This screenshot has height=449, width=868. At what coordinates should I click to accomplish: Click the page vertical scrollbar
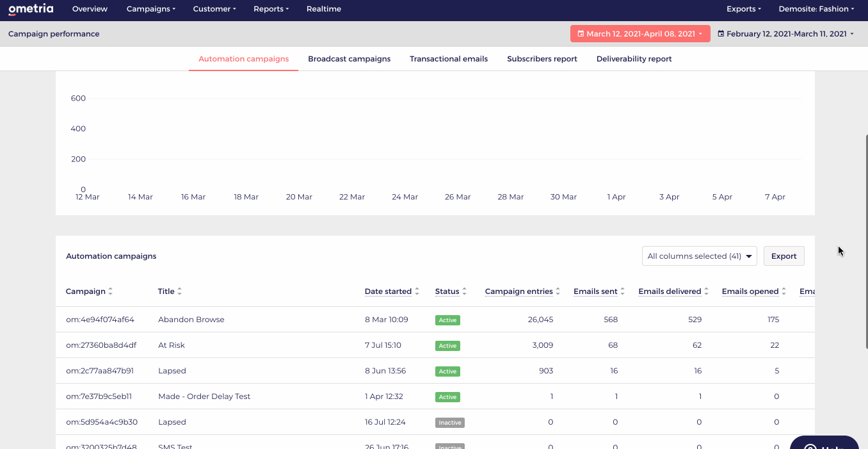pyautogui.click(x=866, y=242)
